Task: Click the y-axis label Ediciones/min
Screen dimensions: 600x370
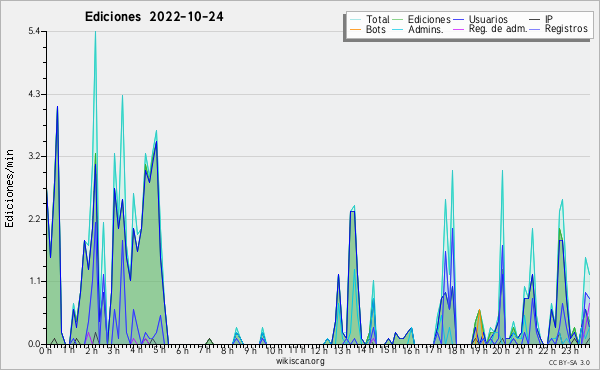Action: [9, 189]
